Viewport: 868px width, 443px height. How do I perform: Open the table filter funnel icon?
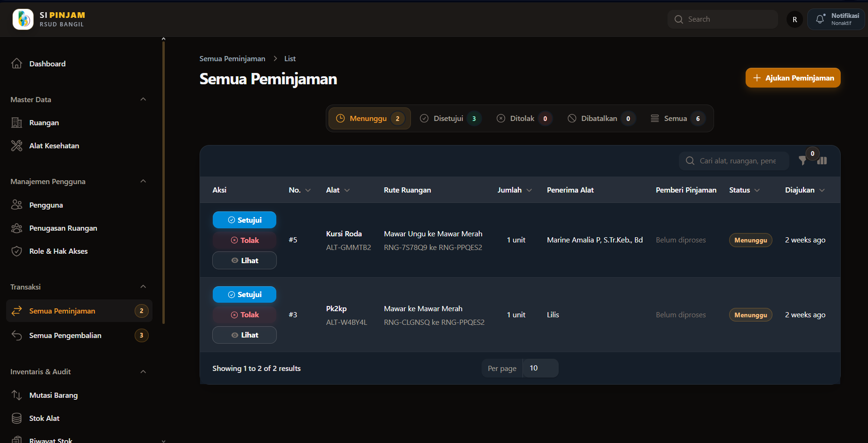click(x=803, y=161)
